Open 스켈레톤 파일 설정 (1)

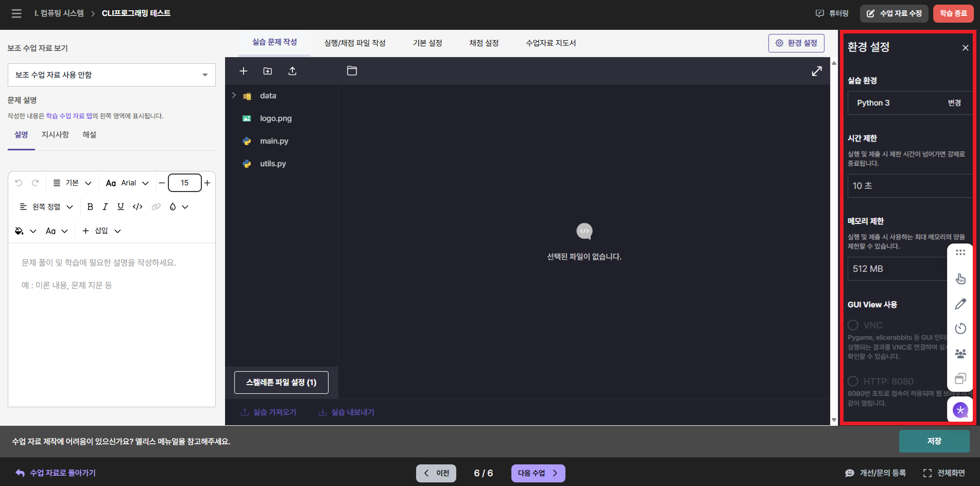(281, 382)
